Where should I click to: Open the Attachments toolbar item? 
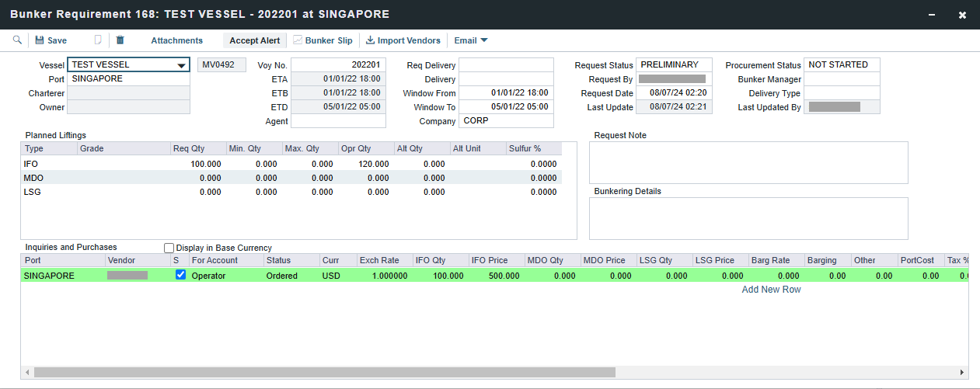click(176, 40)
